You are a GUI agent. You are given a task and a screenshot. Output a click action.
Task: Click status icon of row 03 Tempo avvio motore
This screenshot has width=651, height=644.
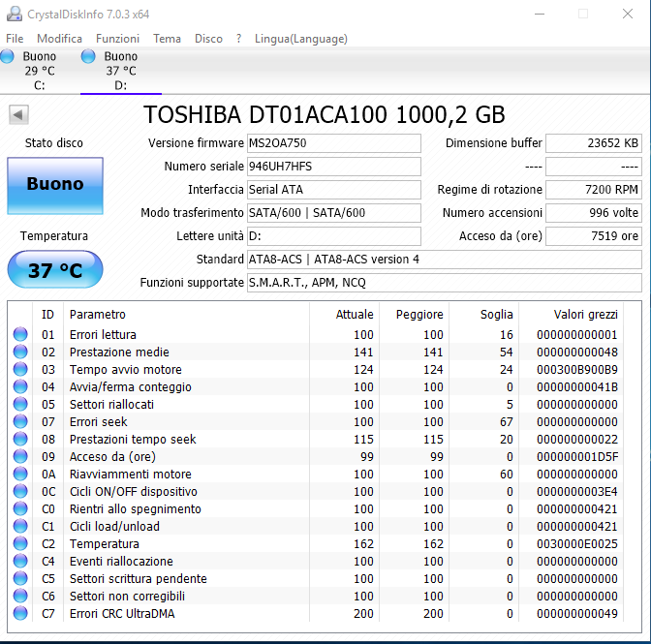(x=20, y=369)
